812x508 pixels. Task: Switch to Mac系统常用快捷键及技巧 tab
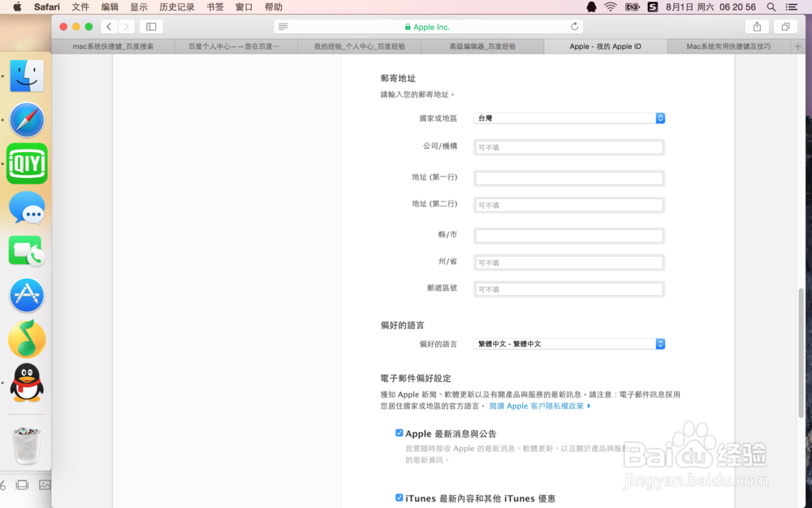tap(728, 46)
